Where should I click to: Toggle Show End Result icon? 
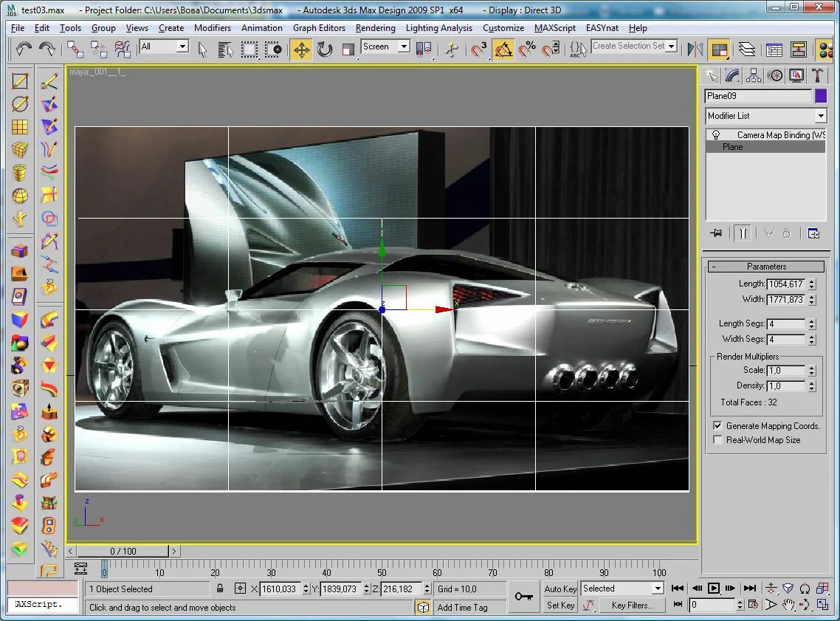point(743,233)
